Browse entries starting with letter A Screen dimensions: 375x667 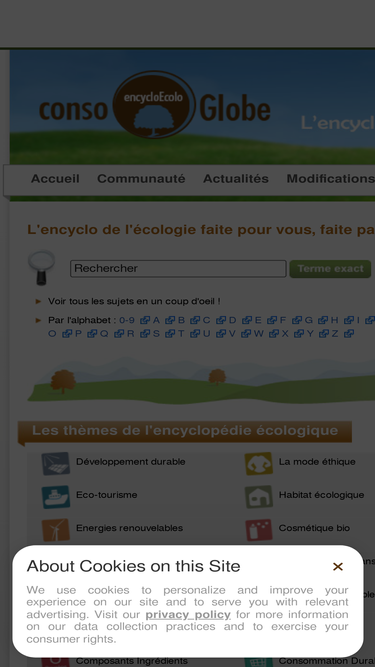click(156, 320)
